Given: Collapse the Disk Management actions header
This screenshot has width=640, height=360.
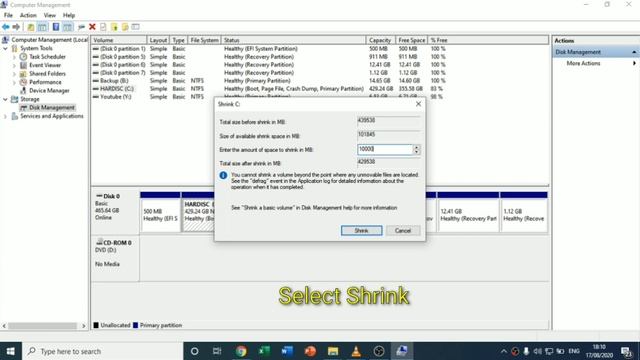Looking at the screenshot, I should click(x=634, y=52).
